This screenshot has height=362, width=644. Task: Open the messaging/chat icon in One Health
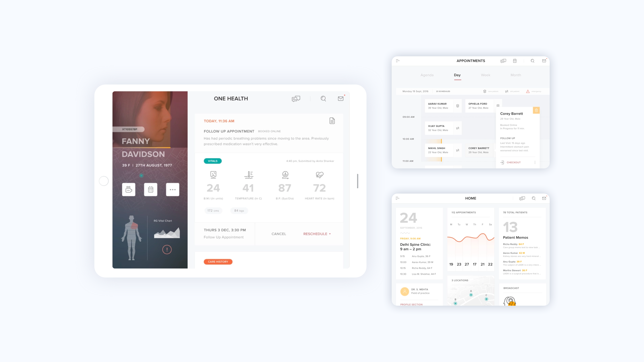[x=296, y=98]
